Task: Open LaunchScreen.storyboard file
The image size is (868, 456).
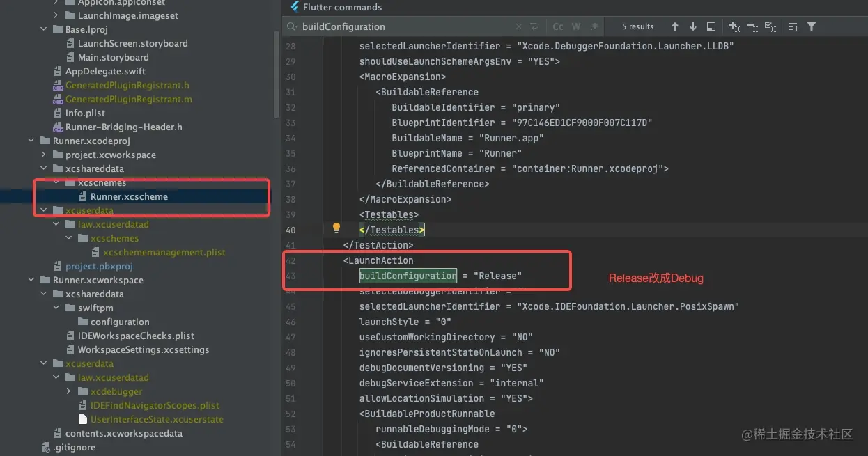Action: (x=132, y=43)
